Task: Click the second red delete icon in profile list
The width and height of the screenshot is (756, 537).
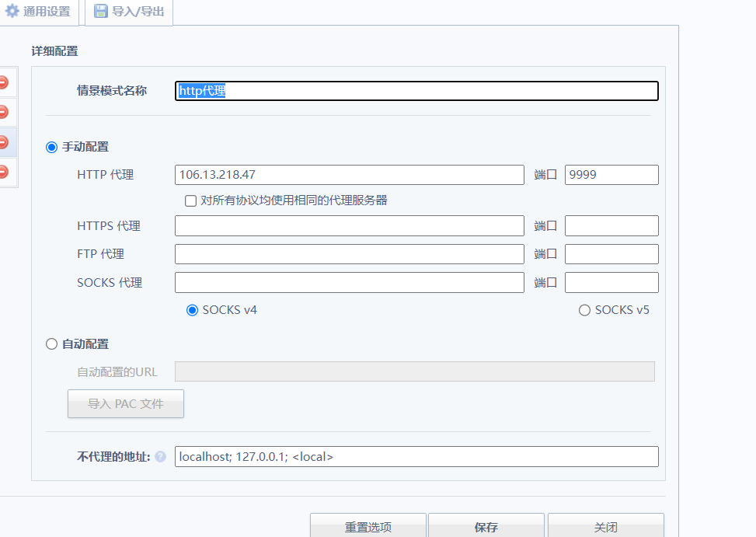Action: point(3,112)
